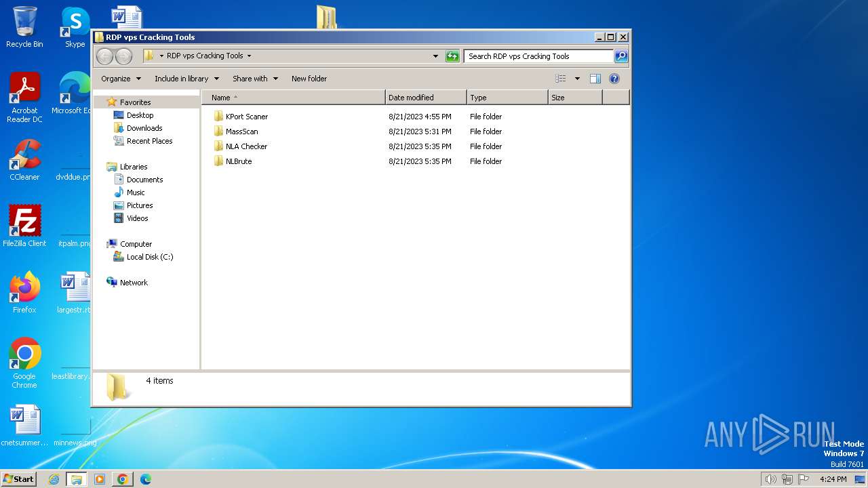This screenshot has height=488, width=868.
Task: Sort by Name column header
Action: click(x=293, y=98)
